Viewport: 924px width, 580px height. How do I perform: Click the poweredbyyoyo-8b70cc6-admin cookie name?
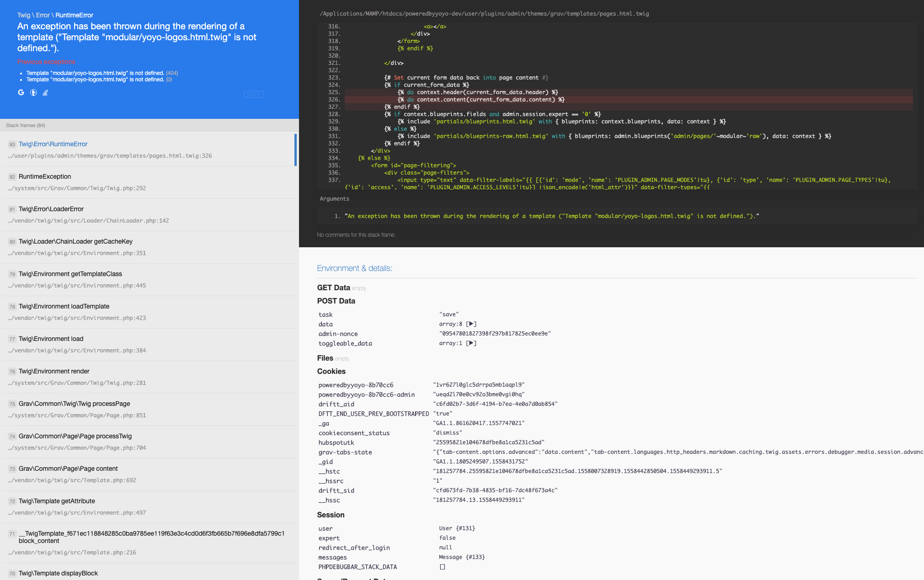(x=367, y=394)
